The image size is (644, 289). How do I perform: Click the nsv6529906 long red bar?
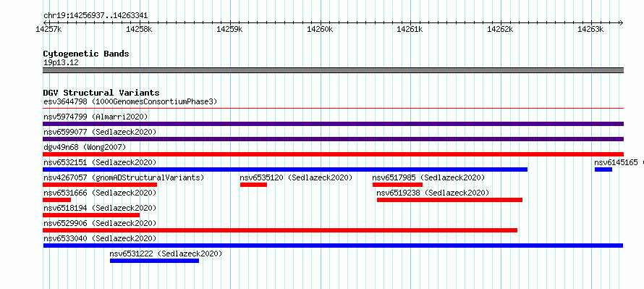click(280, 230)
